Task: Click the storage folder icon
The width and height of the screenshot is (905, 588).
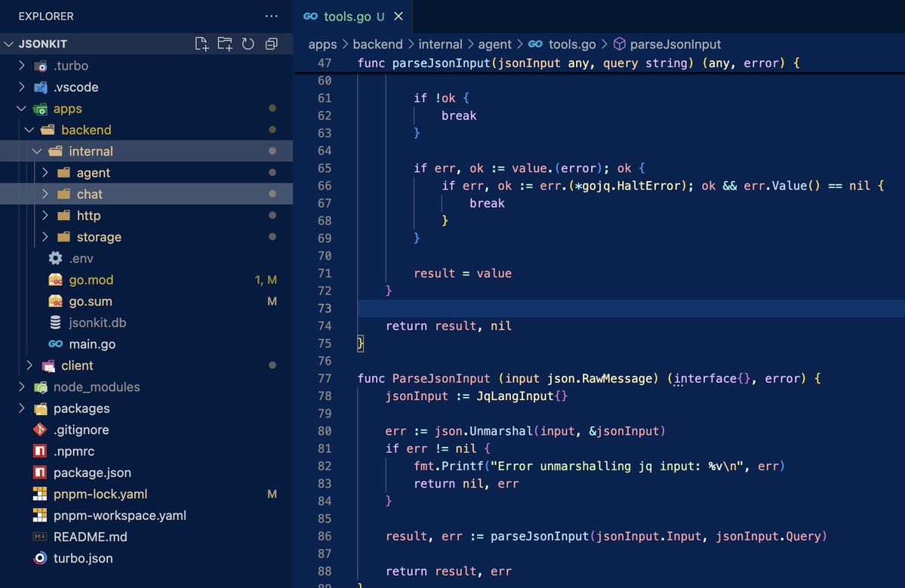Action: (63, 236)
